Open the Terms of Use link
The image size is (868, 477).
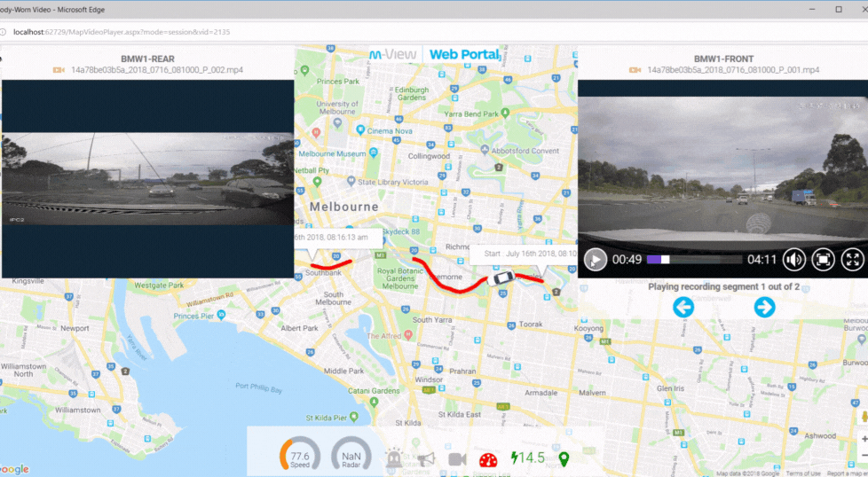click(802, 473)
